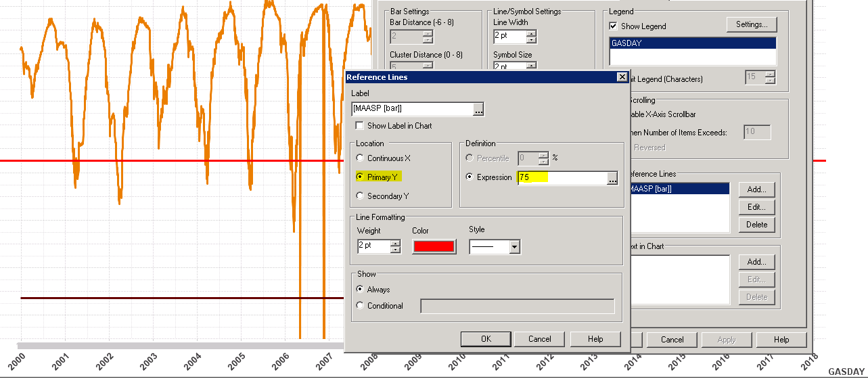Screen dimensions: 868x381
Task: Close the Reference Lines dialog
Action: (622, 77)
